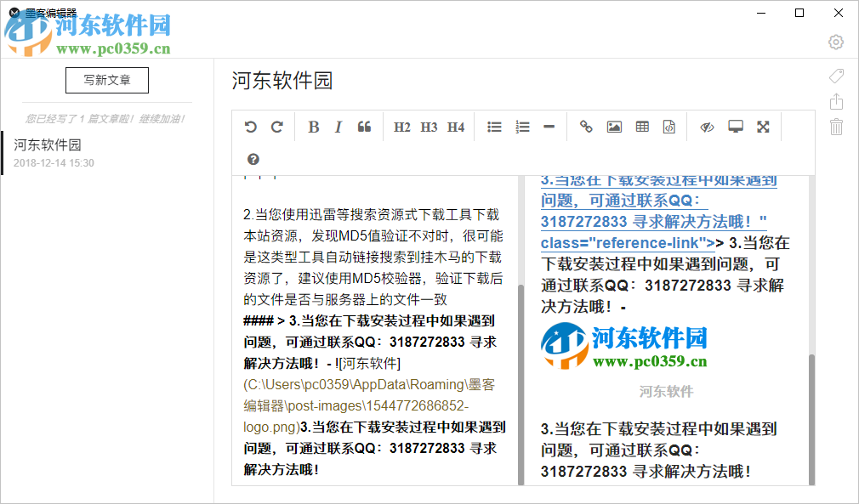Click the #### heading line in editor
This screenshot has width=859, height=504.
370,342
